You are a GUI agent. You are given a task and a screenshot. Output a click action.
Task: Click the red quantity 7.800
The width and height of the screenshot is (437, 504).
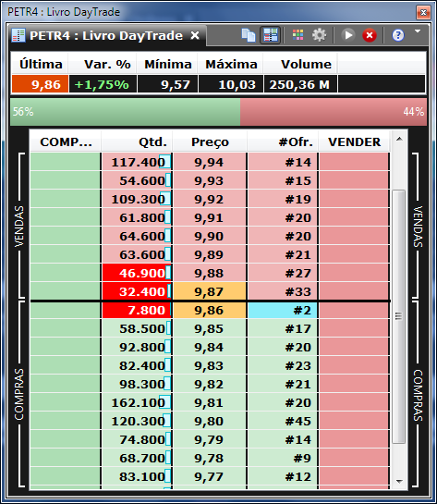(x=137, y=310)
